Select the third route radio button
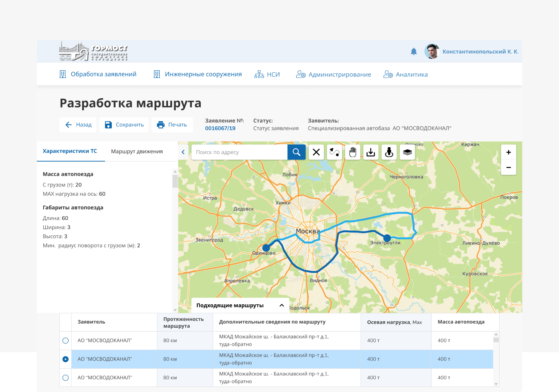 [x=65, y=378]
